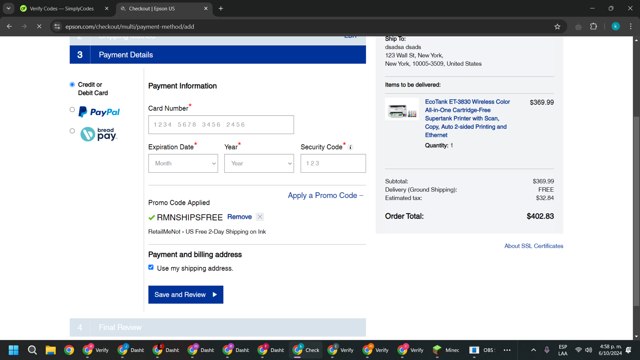Bookmark this page with the star
The image size is (640, 360).
(x=557, y=27)
